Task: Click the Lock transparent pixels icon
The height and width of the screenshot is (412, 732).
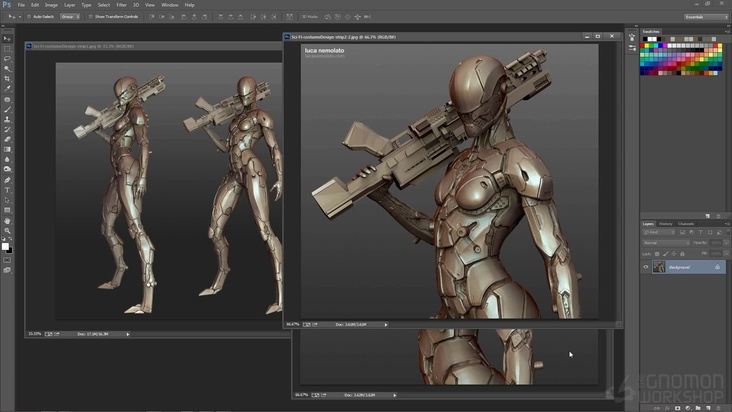Action: pos(657,254)
